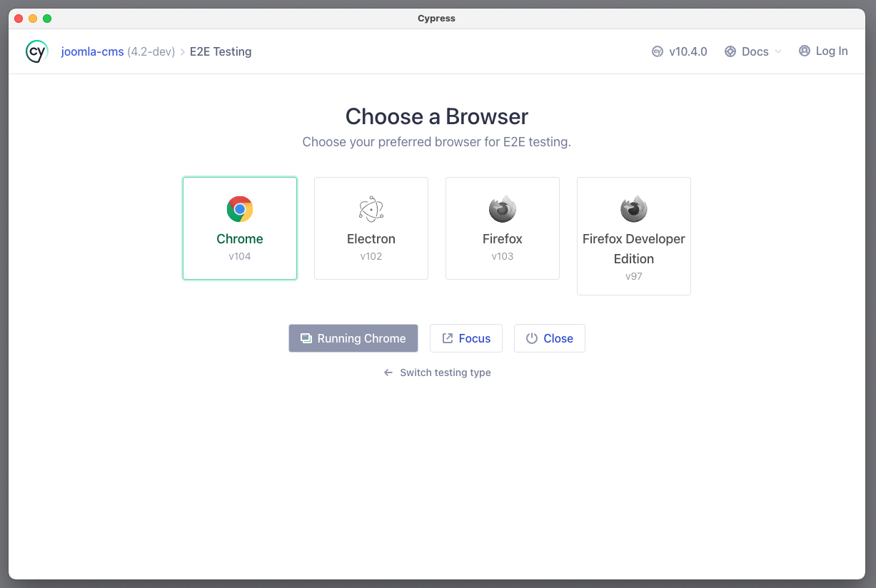This screenshot has height=588, width=876.
Task: Click the Electron atom icon
Action: [371, 209]
